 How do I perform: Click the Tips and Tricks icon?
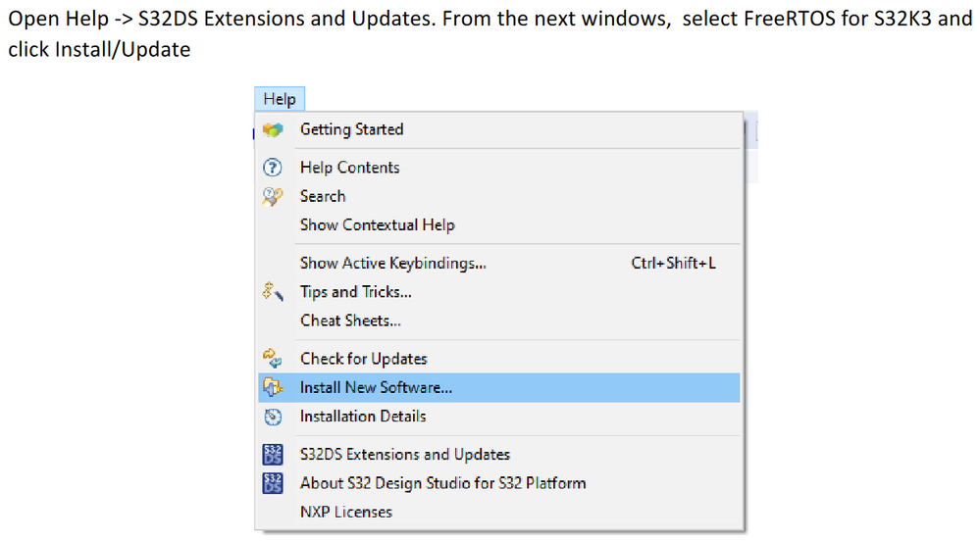pyautogui.click(x=273, y=292)
